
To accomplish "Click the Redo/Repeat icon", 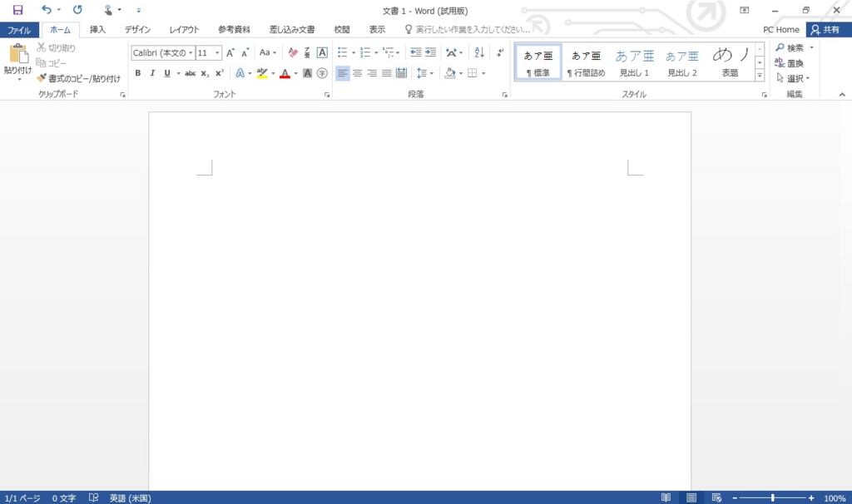I will pos(77,10).
